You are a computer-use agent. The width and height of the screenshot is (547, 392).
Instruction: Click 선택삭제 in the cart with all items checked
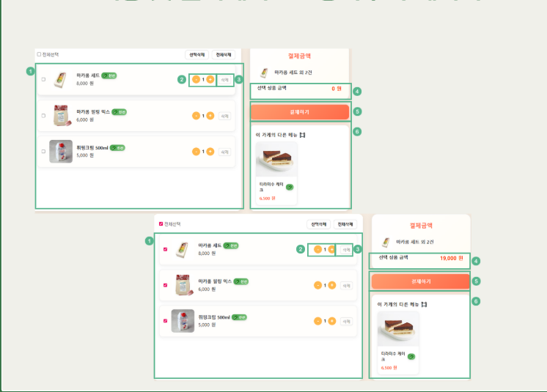(319, 224)
